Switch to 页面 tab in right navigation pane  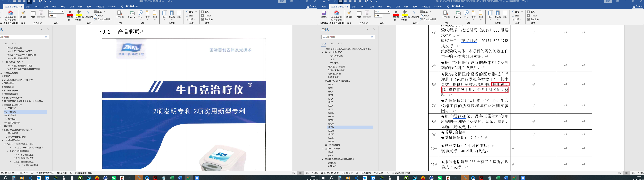(332, 43)
